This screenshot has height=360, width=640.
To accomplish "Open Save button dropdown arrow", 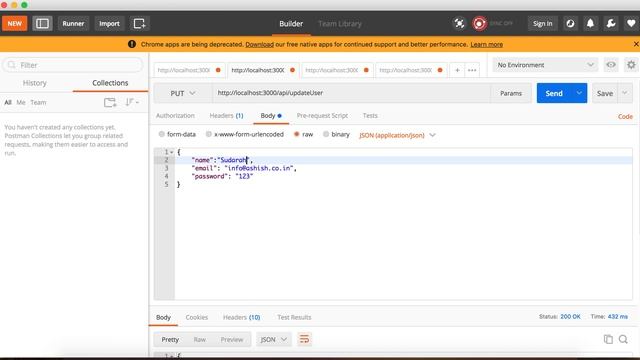I will click(x=624, y=93).
